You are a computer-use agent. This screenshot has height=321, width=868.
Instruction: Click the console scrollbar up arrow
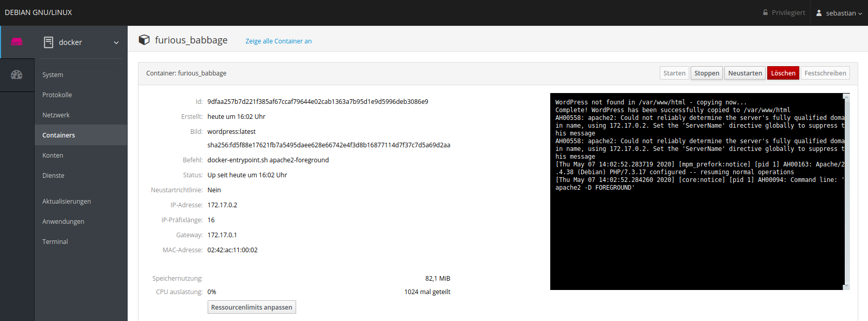[x=846, y=97]
